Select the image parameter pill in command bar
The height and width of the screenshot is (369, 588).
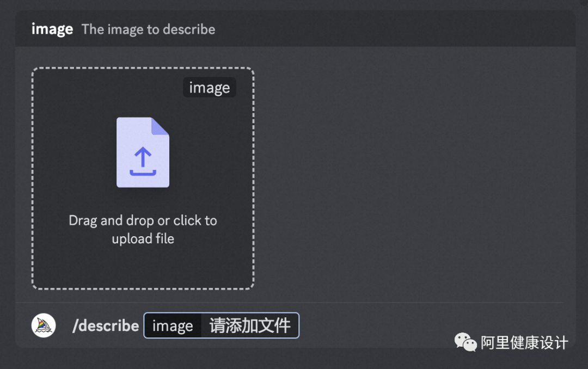click(x=173, y=325)
